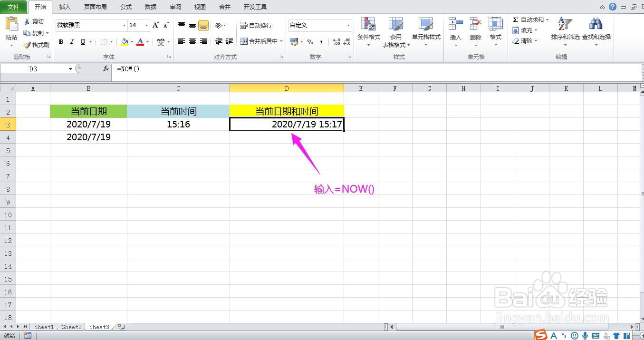This screenshot has width=644, height=340.
Task: Apply cell borders icon
Action: pos(104,42)
